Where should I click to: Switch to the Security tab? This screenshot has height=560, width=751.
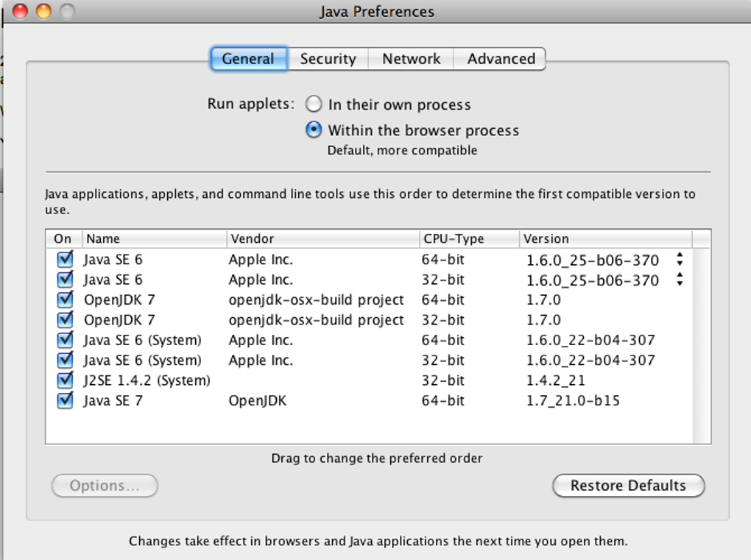(x=328, y=59)
